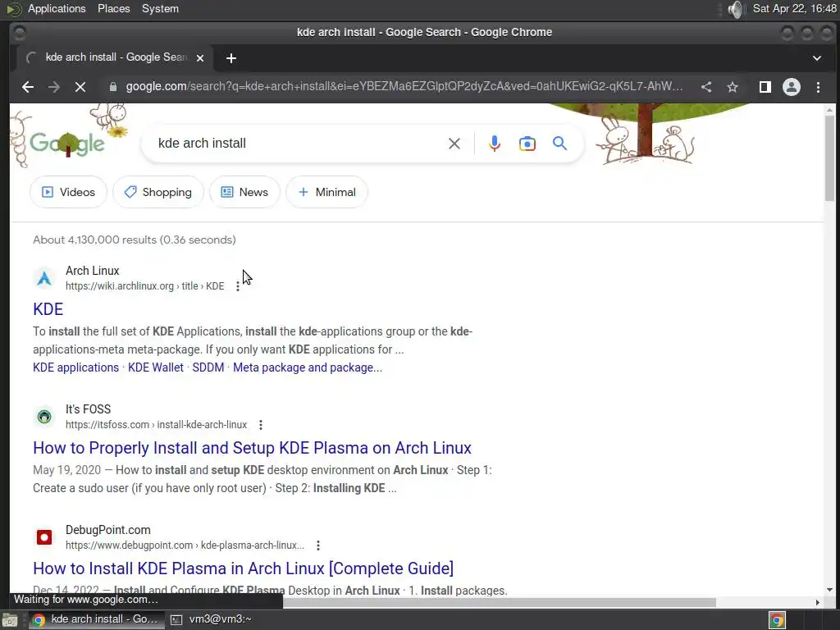Viewport: 840px width, 630px height.
Task: Open more options for DebugPoint result
Action: [x=318, y=546]
